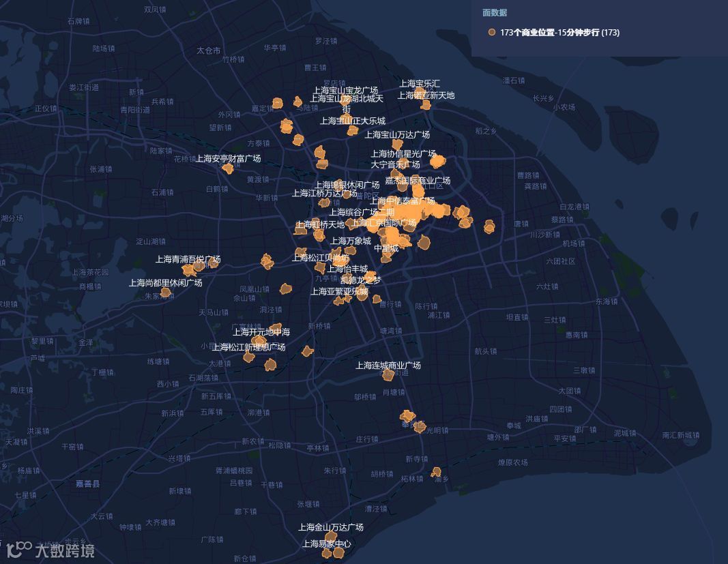
Task: Click the 上海易家中心 label
Action: coord(327,544)
